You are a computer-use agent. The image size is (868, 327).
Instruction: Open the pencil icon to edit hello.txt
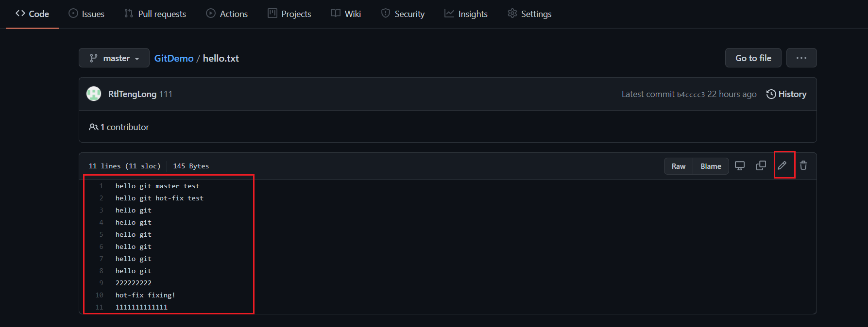(783, 165)
